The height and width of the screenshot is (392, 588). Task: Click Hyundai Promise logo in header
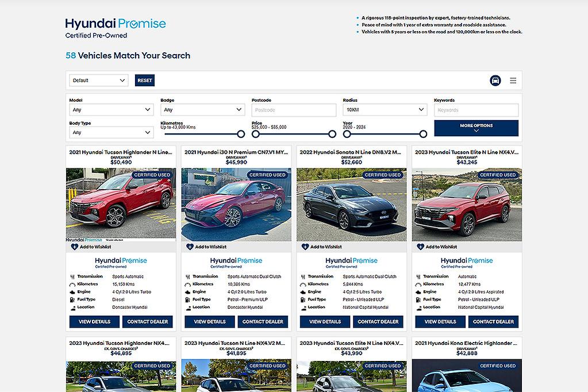(x=115, y=27)
